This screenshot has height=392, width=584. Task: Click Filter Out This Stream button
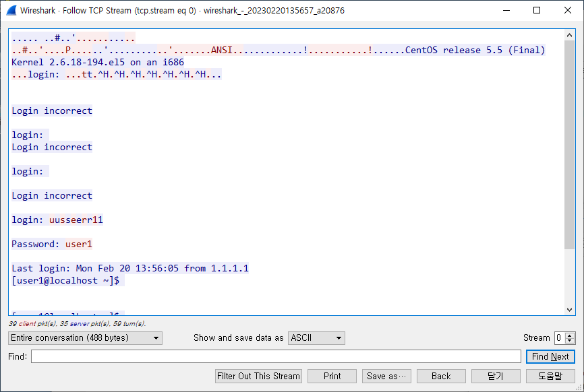[x=258, y=377]
